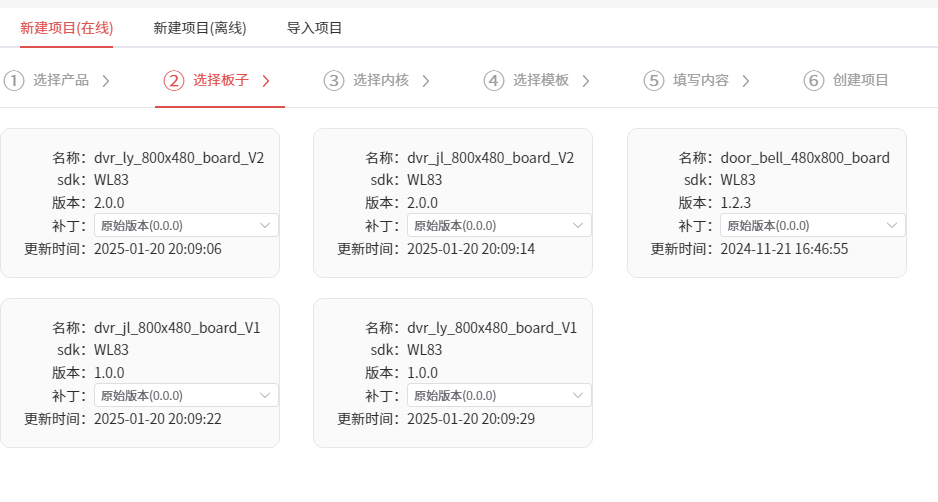Screen dimensions: 938x502
Task: Click update time 2025-01-20 20:09:22
Action: (x=158, y=419)
